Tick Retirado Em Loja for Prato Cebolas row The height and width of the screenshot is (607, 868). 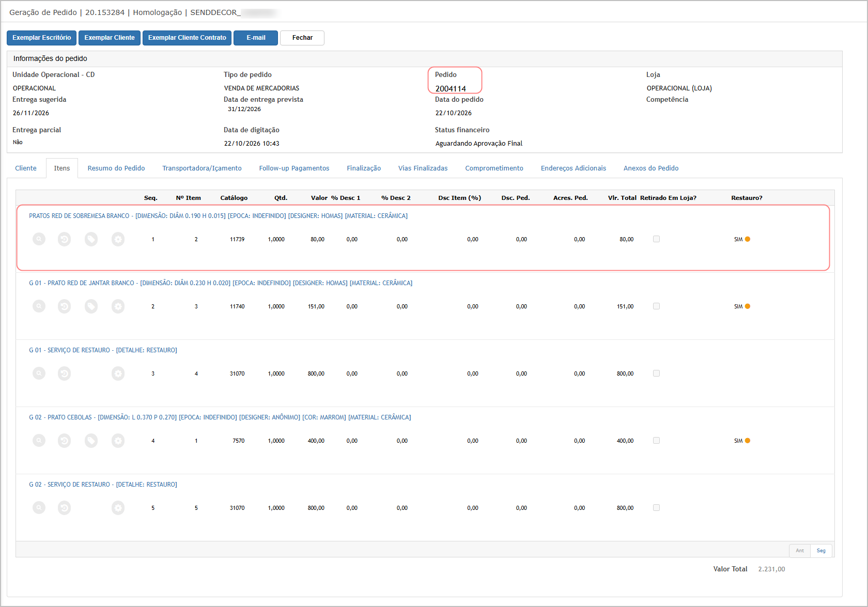(656, 441)
